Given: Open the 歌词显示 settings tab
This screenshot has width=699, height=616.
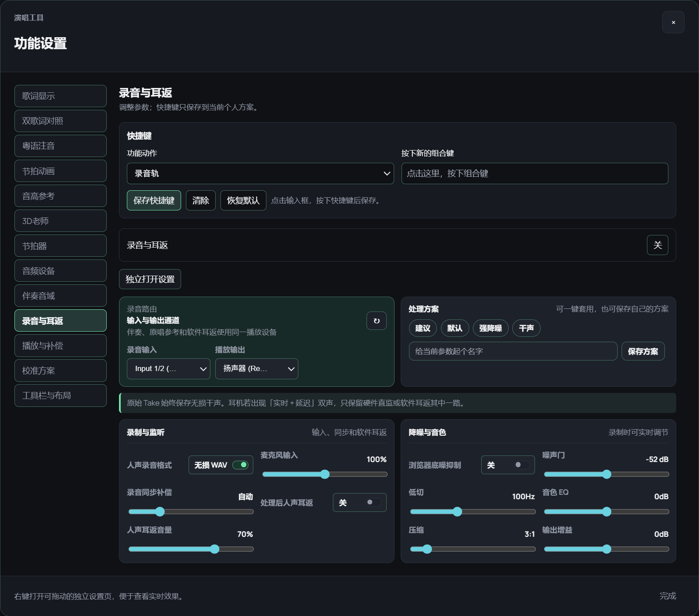Looking at the screenshot, I should [60, 96].
